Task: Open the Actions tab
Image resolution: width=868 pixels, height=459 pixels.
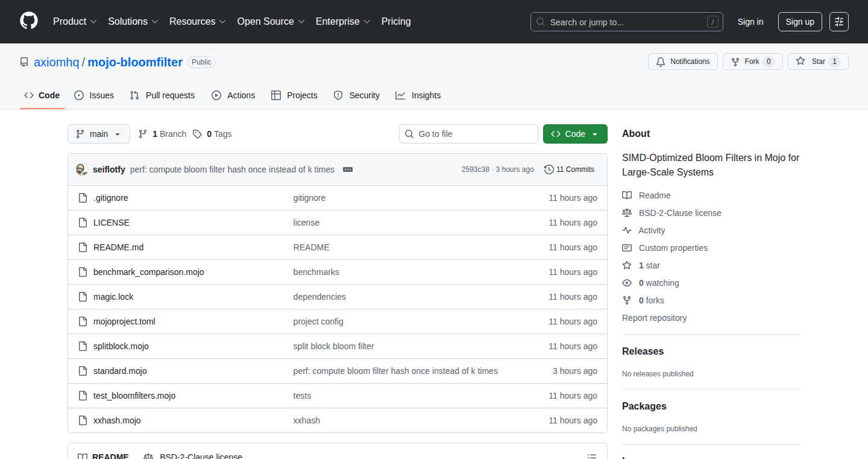Action: pyautogui.click(x=233, y=95)
